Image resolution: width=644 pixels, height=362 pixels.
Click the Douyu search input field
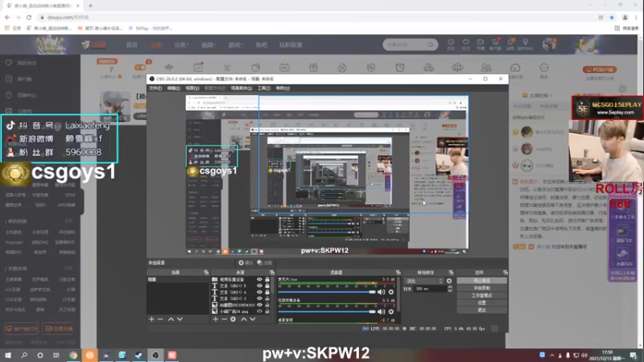click(404, 44)
